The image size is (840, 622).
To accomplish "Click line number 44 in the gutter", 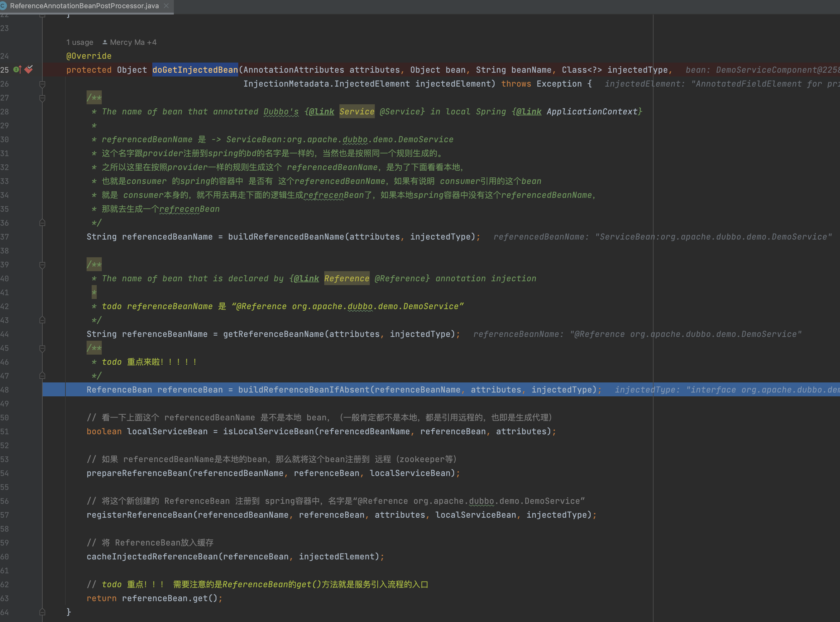I will click(4, 334).
